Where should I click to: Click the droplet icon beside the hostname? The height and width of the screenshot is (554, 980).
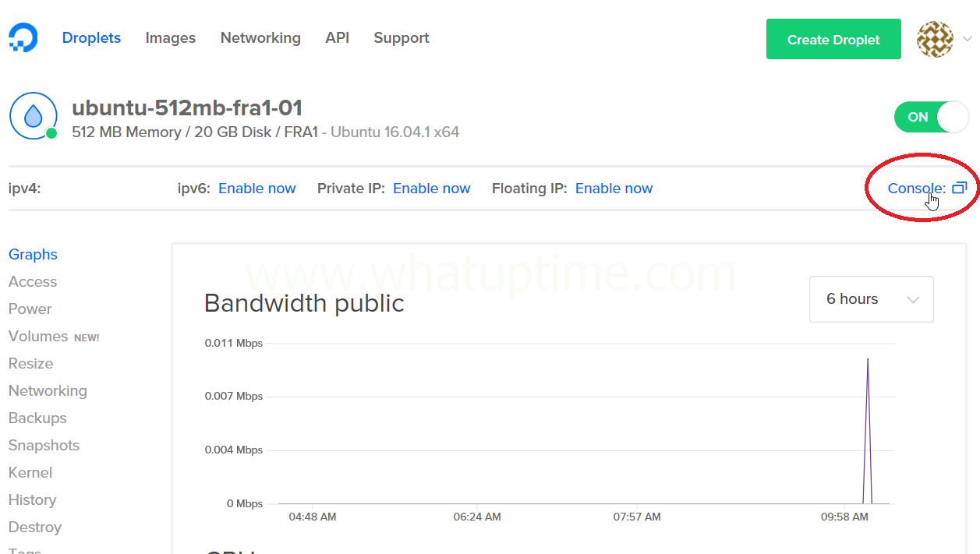tap(34, 115)
